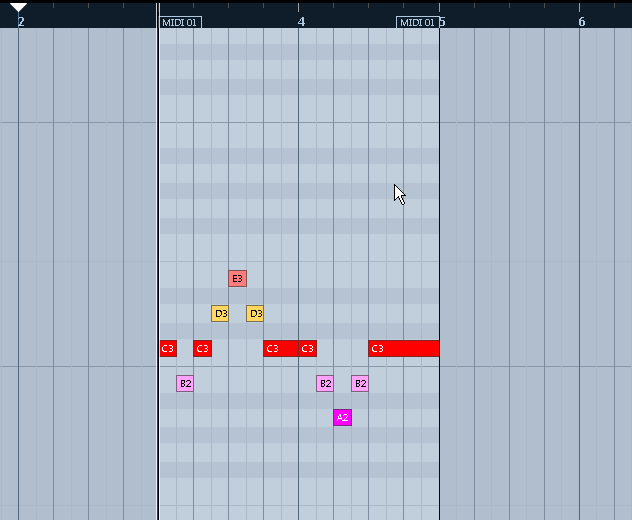This screenshot has height=520, width=632.
Task: Click bar 5 number in the ruler
Action: (x=442, y=22)
